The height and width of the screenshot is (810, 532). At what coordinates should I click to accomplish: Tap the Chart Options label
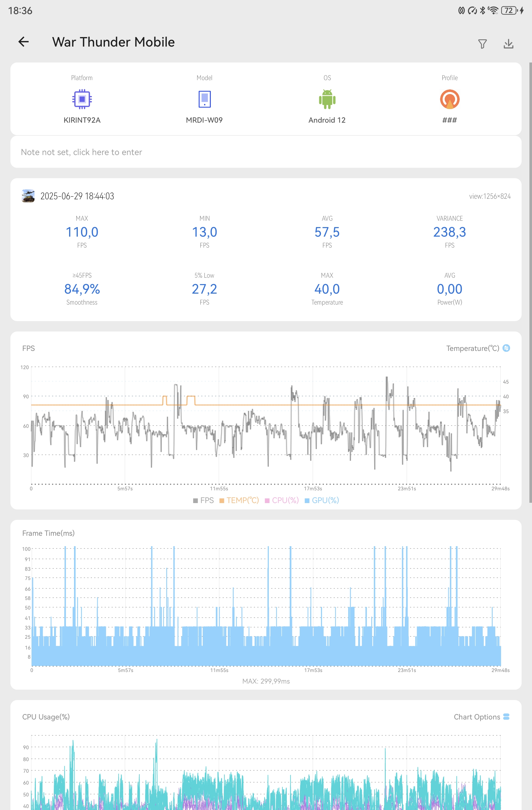pyautogui.click(x=477, y=717)
